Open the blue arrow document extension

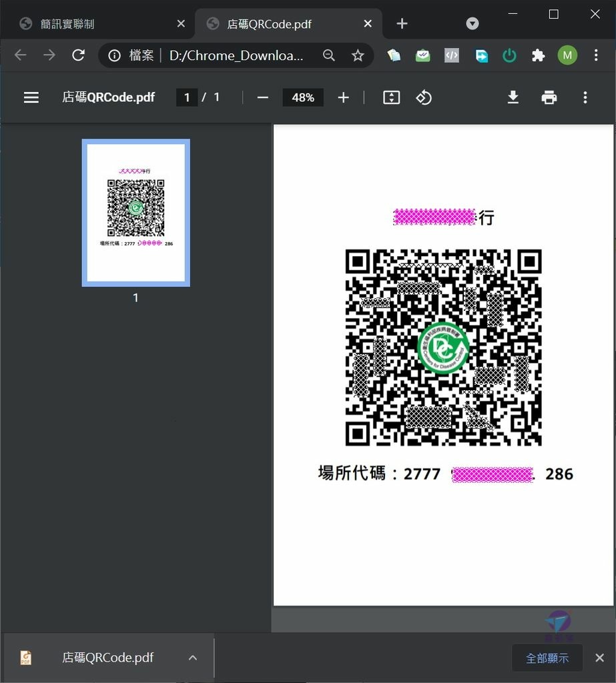481,55
